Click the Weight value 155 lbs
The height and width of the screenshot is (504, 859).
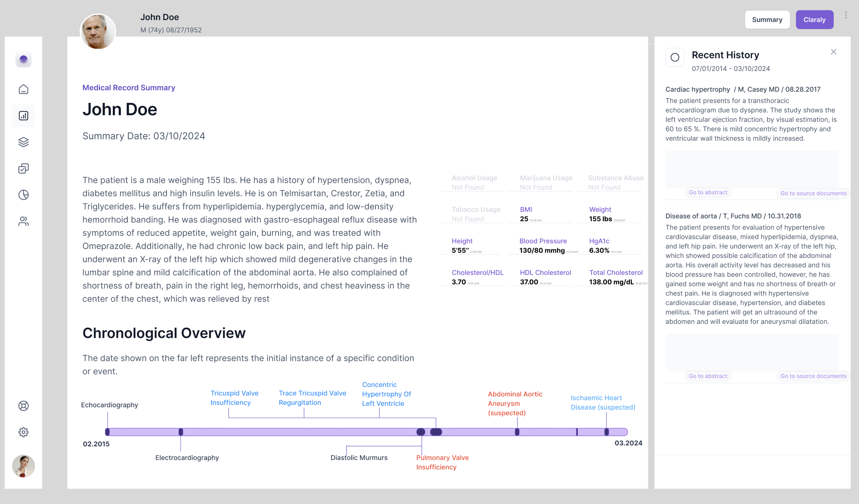(600, 219)
